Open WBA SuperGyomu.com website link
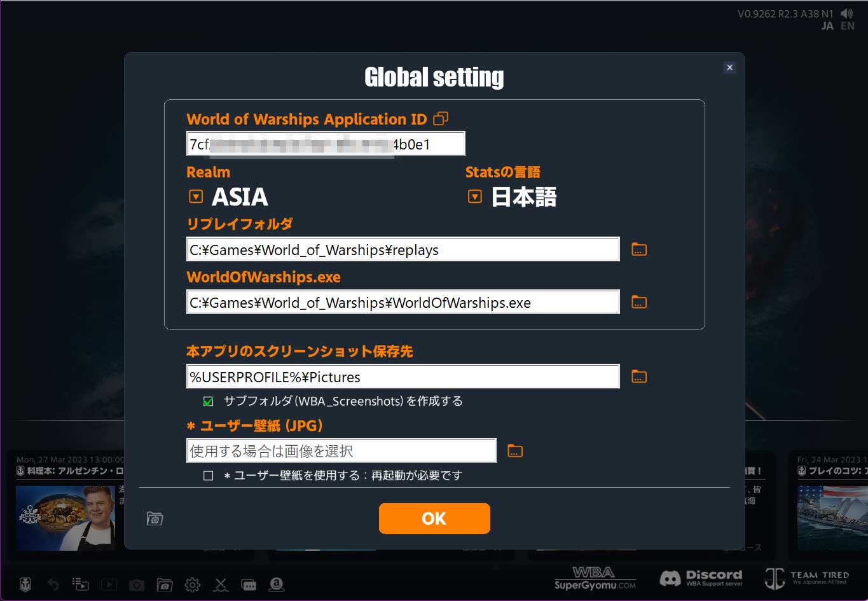 point(595,577)
